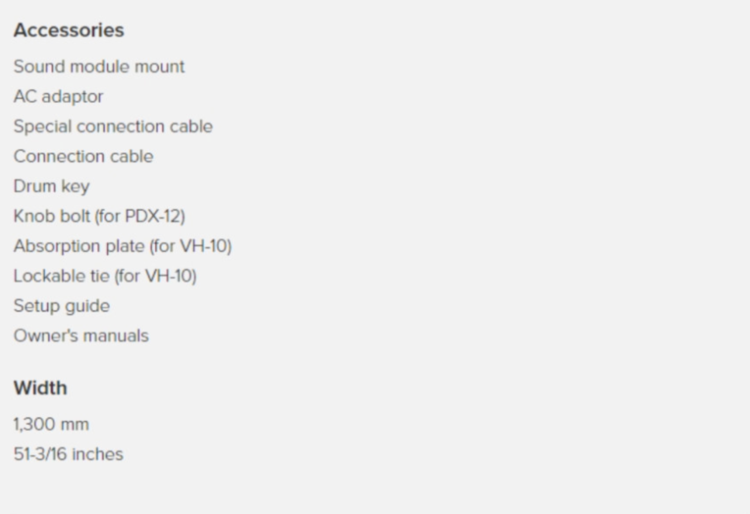Select the Setup guide item
This screenshot has height=514, width=750.
pos(62,306)
